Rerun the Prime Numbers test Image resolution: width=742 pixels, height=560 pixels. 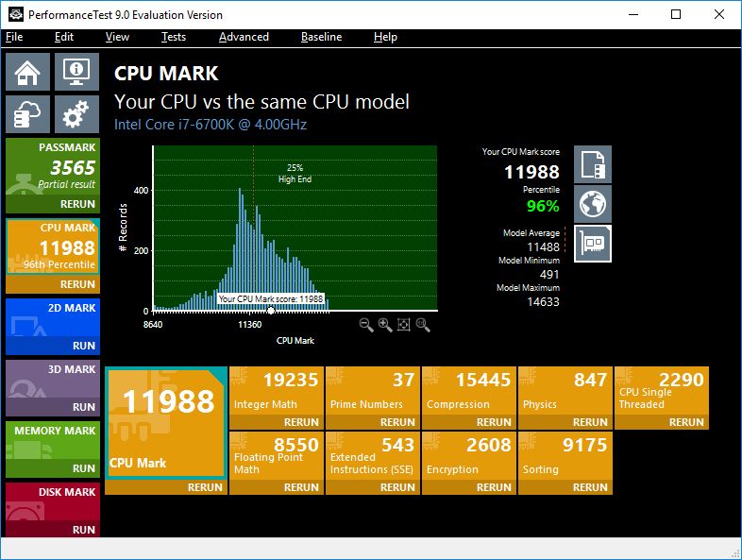tap(373, 422)
